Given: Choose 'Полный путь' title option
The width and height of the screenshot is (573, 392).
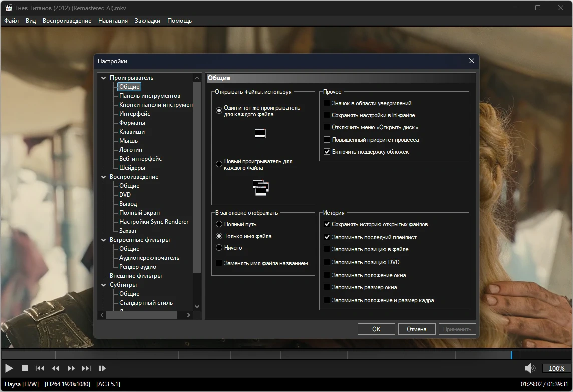Looking at the screenshot, I should click(219, 224).
